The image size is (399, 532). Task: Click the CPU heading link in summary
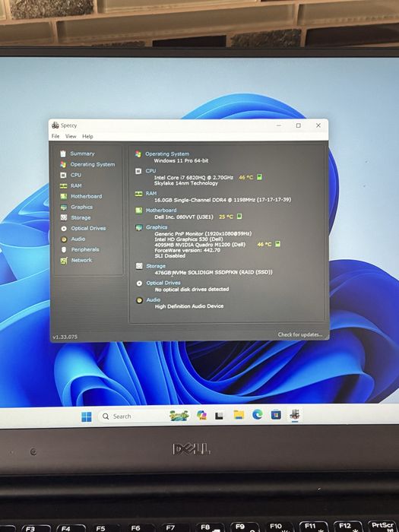point(150,171)
